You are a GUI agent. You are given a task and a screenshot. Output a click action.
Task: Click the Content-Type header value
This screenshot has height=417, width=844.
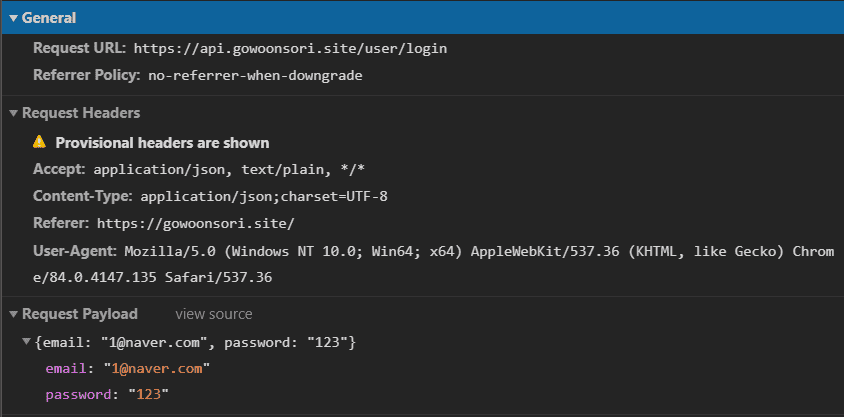tap(263, 196)
